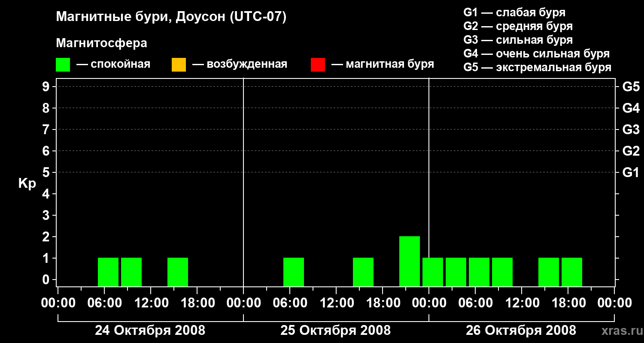Click the date label 24 Октября 2008
The width and height of the screenshot is (644, 343).
tap(150, 331)
